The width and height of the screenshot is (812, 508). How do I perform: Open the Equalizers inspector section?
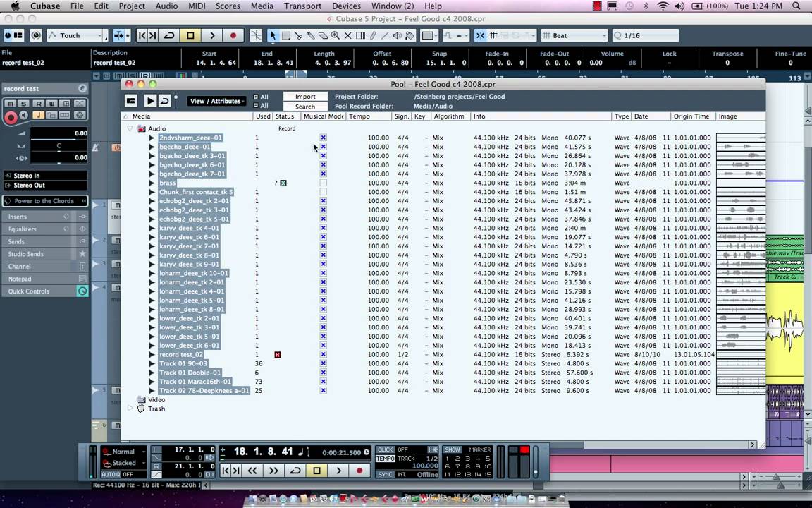(45, 229)
